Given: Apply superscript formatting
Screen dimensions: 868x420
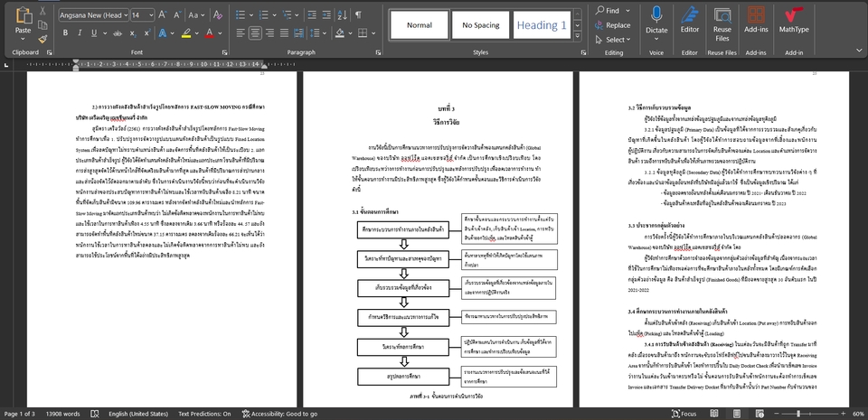Looking at the screenshot, I should click(147, 33).
